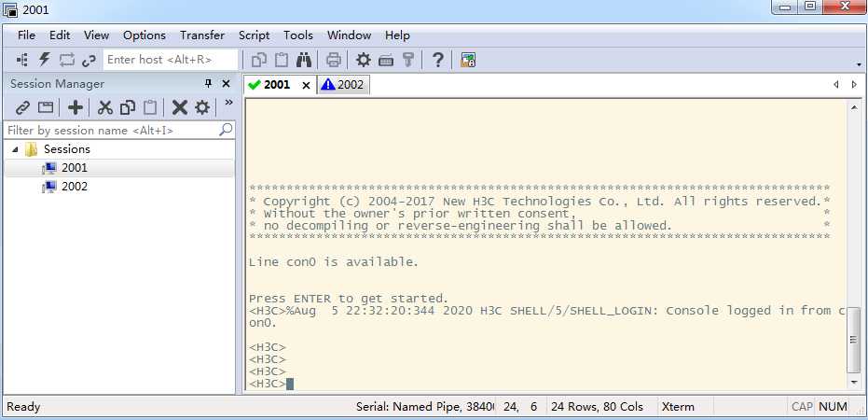
Task: Click Connect in Tab icon in Session Manager
Action: [x=46, y=107]
